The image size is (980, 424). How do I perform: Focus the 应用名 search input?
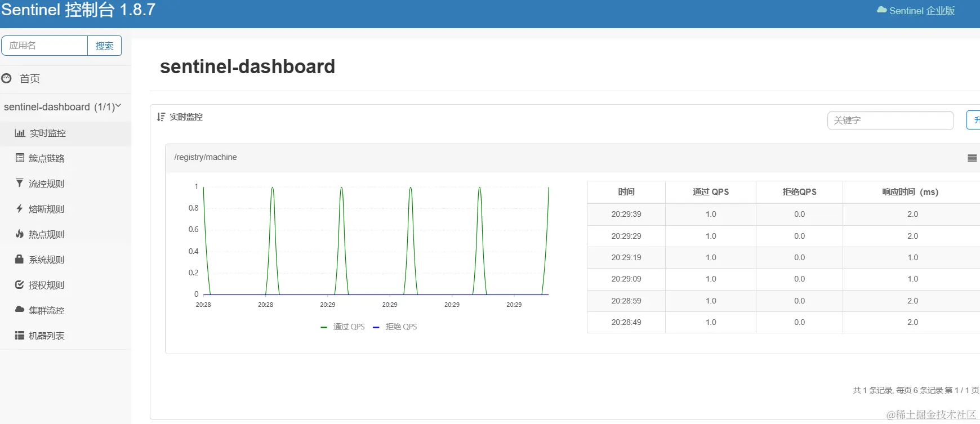tap(44, 46)
